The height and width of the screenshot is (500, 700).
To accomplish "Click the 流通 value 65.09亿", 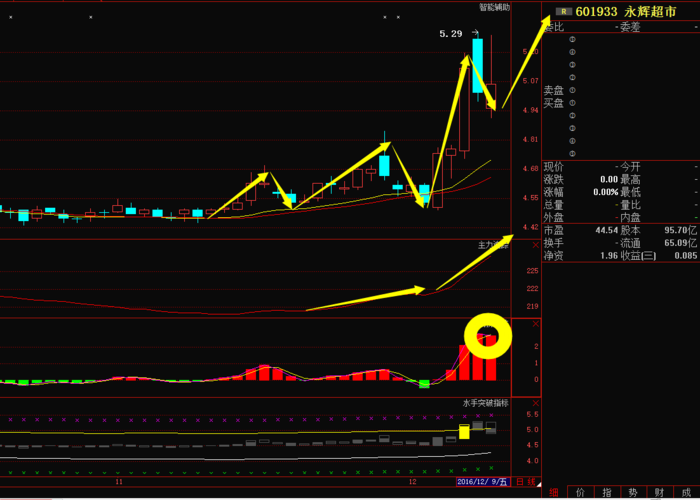I will point(682,243).
